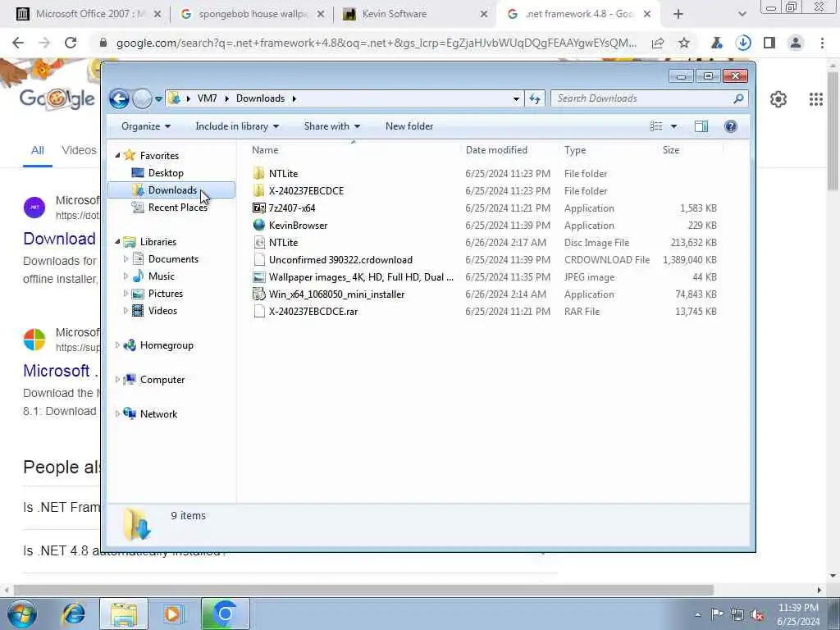Screen dimensions: 840x630
Task: Open the Organize menu
Action: point(146,126)
